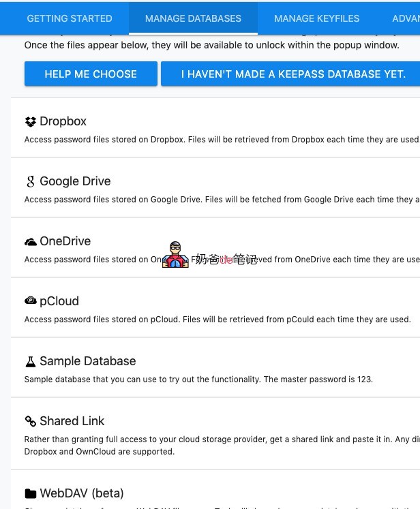Select the Sample Database heading
Image resolution: width=420 pixels, height=509 pixels.
[87, 361]
